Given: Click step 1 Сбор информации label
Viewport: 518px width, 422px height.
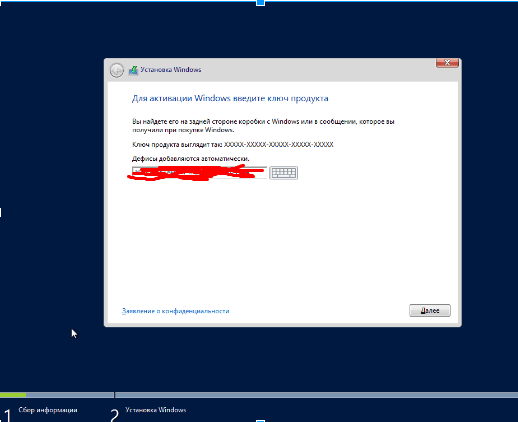Looking at the screenshot, I should click(x=48, y=410).
